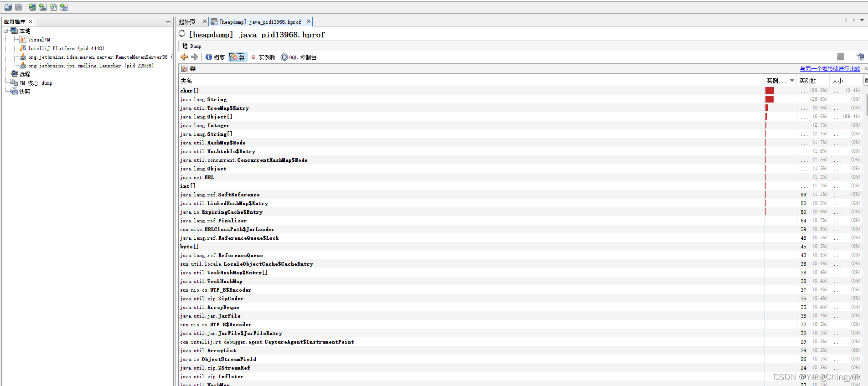Close the compare heap dump banner
Image resolution: width=868 pixels, height=386 pixels.
(x=866, y=69)
